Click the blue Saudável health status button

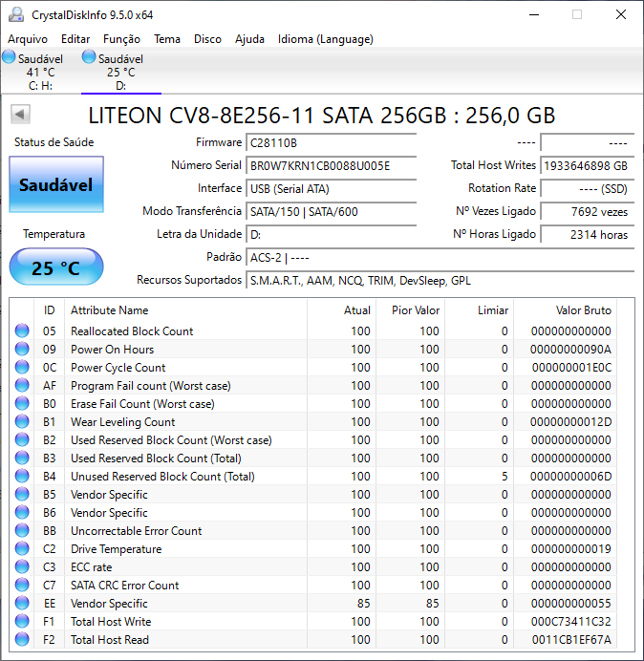point(56,184)
